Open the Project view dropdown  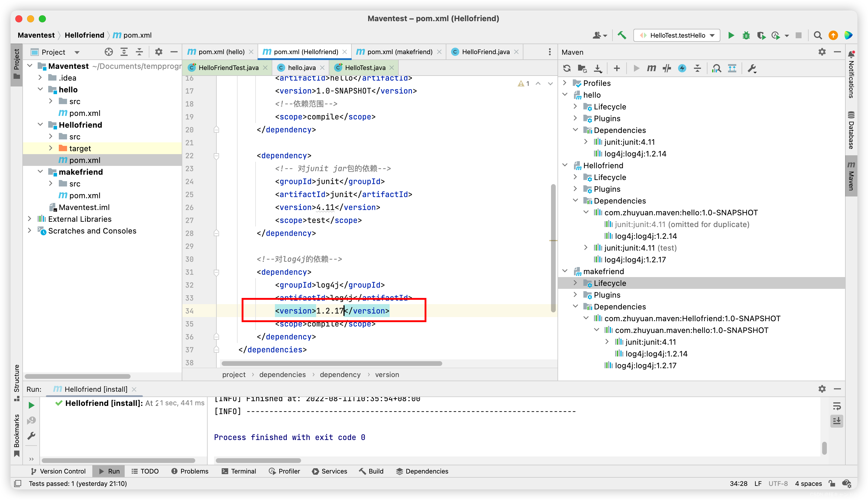tap(77, 52)
